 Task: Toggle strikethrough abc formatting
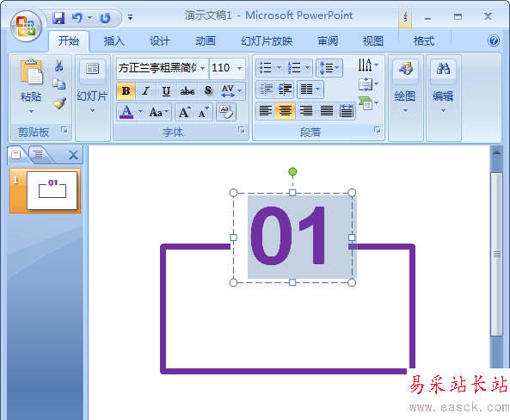pyautogui.click(x=187, y=91)
